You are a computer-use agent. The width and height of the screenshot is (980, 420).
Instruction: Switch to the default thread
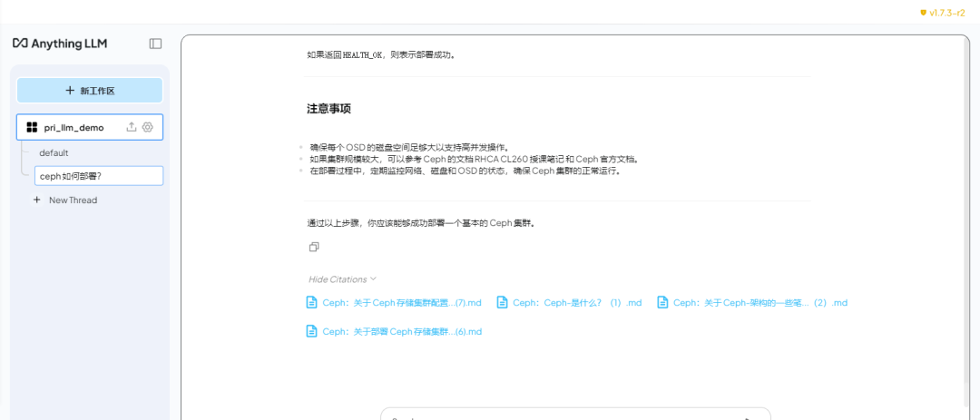coord(54,152)
